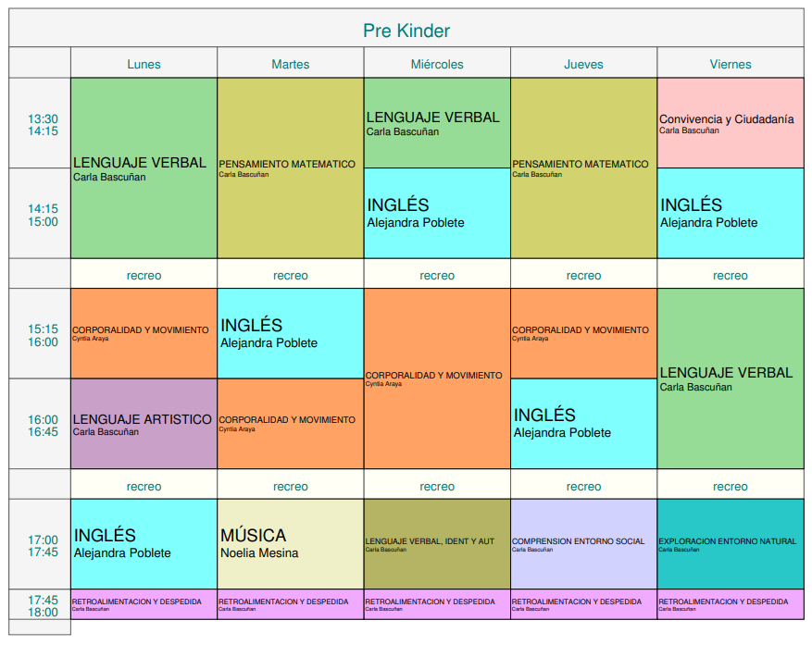This screenshot has width=812, height=645.
Task: Open Monday's INGLÉS class at 17:00
Action: coord(144,543)
